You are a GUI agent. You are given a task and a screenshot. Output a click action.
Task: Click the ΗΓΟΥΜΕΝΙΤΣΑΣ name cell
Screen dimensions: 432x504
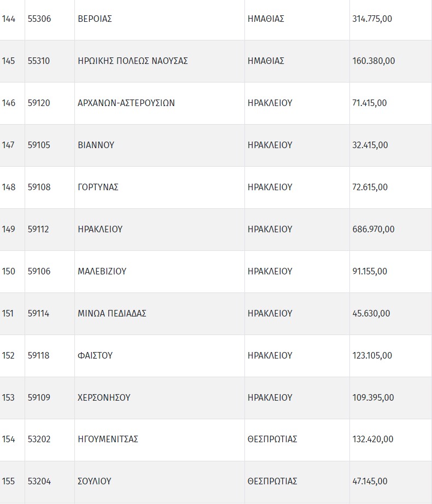pos(108,439)
